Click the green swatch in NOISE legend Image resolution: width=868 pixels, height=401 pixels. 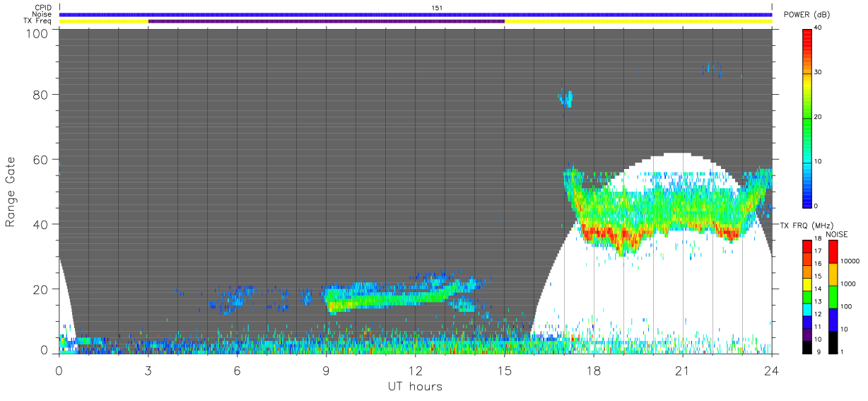[x=832, y=296]
